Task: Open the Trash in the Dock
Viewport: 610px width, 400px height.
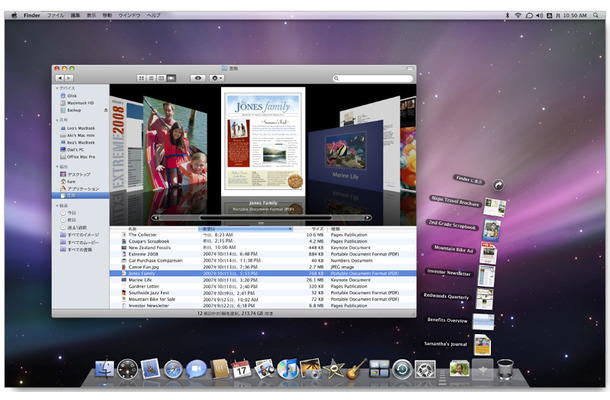Action: tap(505, 370)
